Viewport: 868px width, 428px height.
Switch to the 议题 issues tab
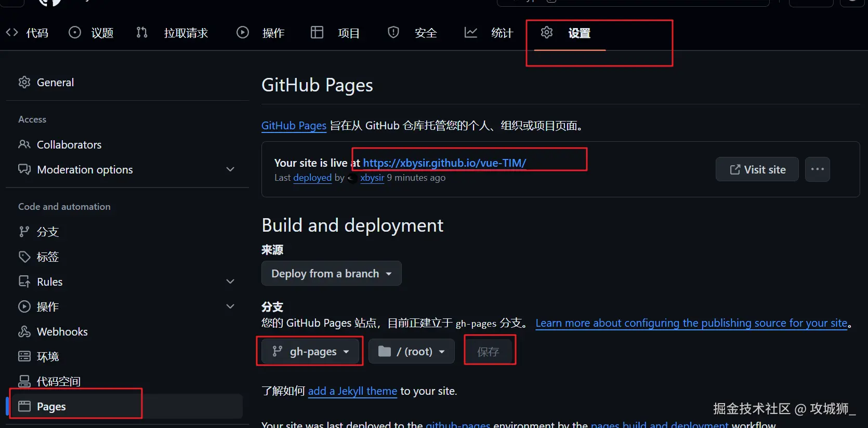[x=91, y=33]
